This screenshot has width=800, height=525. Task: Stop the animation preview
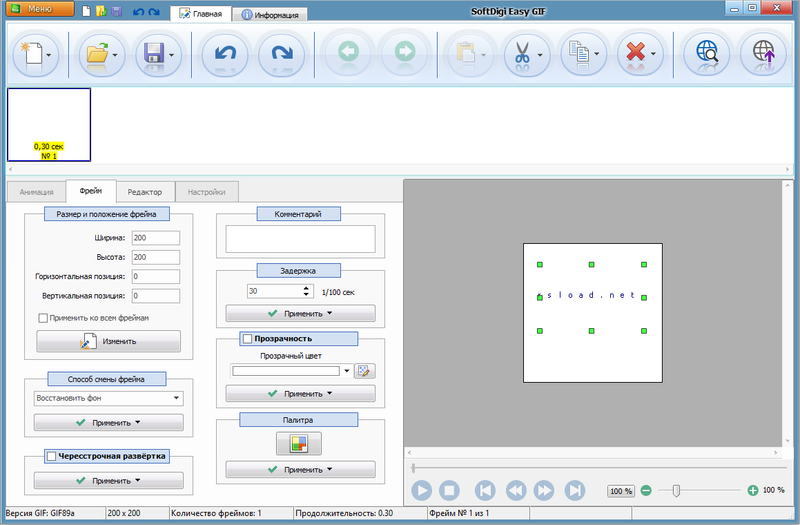click(449, 491)
